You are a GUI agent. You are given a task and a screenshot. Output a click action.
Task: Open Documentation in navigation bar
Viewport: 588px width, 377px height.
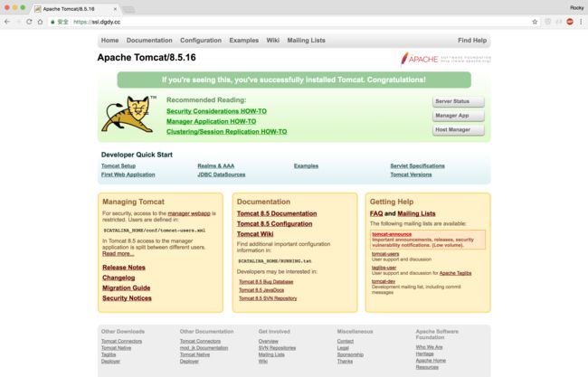[x=149, y=40]
